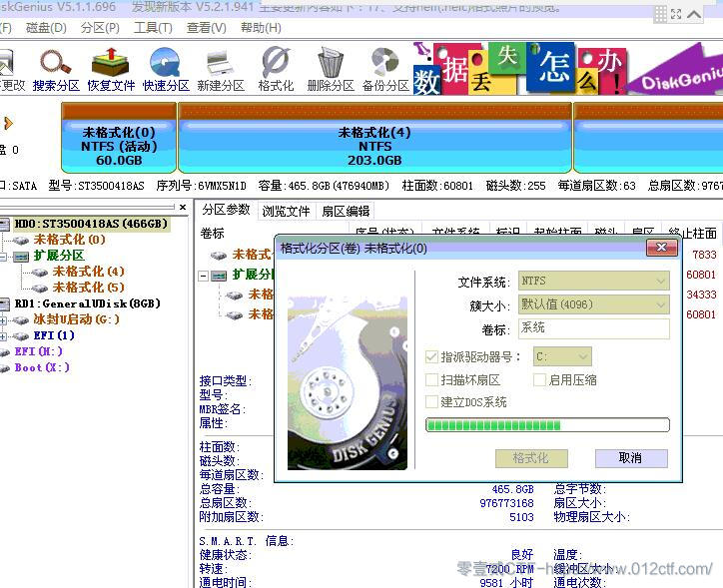Collapse 扩展分区 in partition list panel
Screen dimensions: 723x588
(x=203, y=276)
